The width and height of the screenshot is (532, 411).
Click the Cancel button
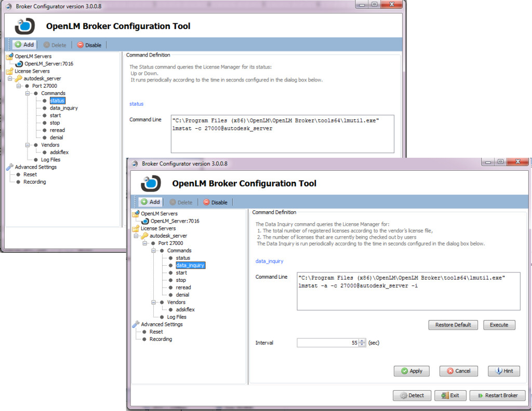(x=458, y=371)
